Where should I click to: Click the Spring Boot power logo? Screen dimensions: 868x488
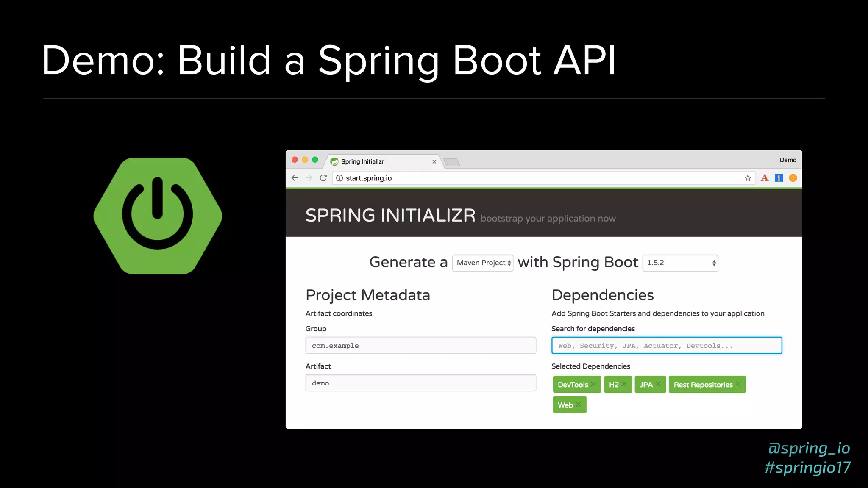(x=158, y=216)
